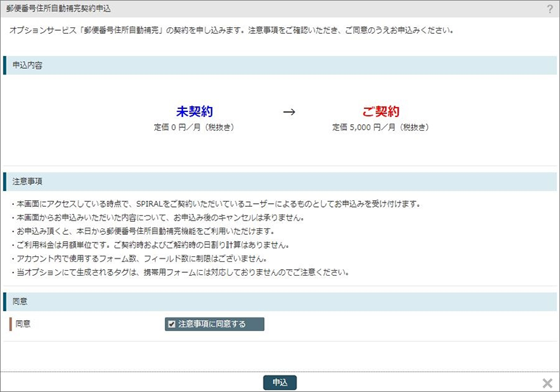Click the note about 日割り計算はありません
The image size is (560, 392).
click(x=150, y=245)
